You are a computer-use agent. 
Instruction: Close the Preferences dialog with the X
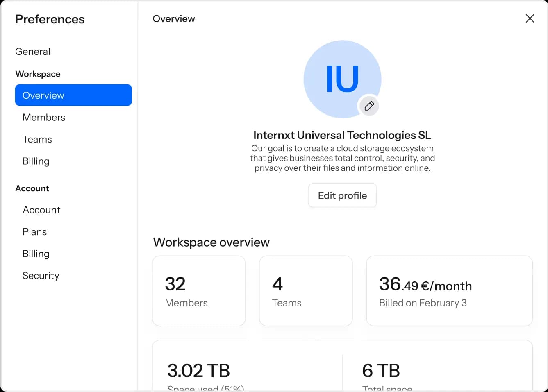pos(530,18)
